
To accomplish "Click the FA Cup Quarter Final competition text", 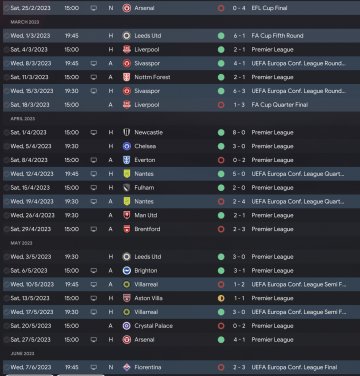I will point(280,105).
